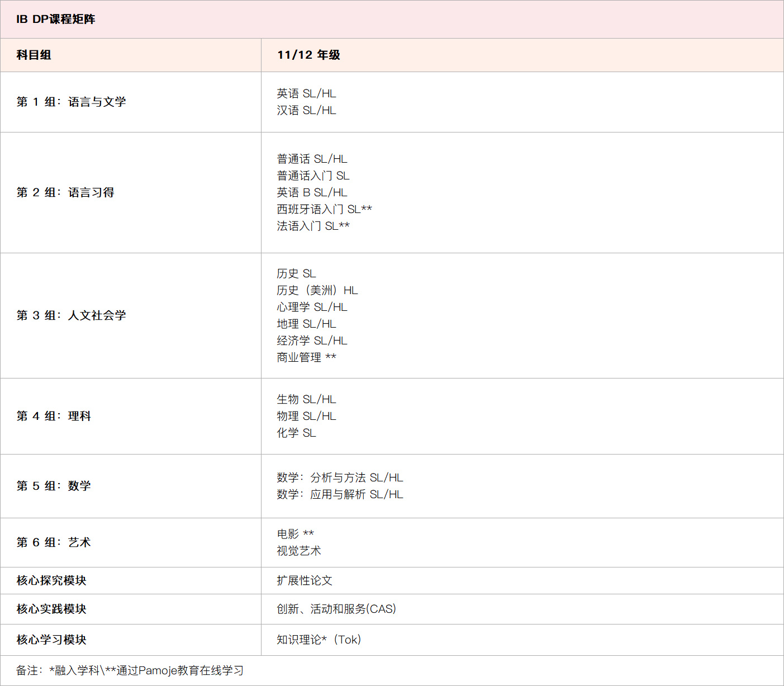Select the '英语 SL/HL' course entry
This screenshot has width=784, height=686.
(x=306, y=93)
